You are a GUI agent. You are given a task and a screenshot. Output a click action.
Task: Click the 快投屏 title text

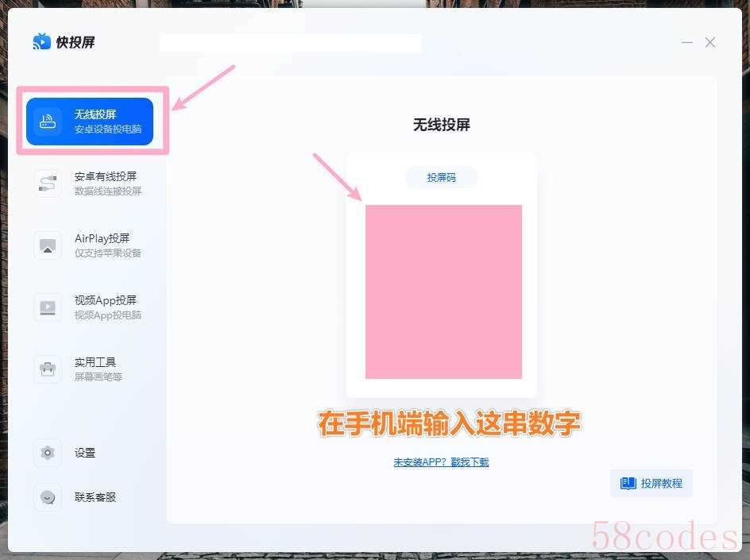coord(75,42)
